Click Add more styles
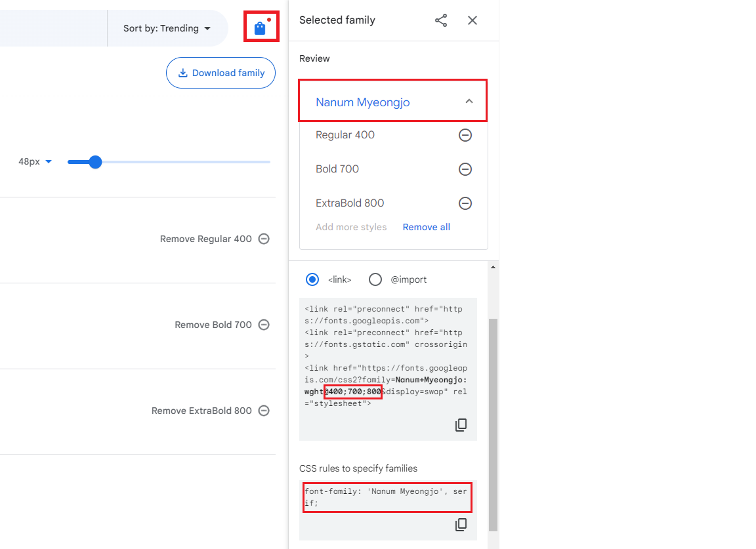 click(351, 227)
